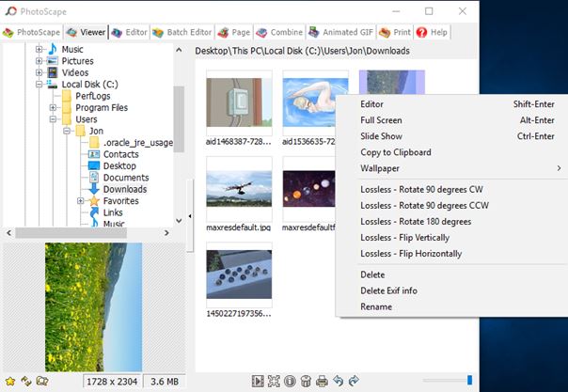Click the slideshow icon in bottom toolbar

pos(259,380)
